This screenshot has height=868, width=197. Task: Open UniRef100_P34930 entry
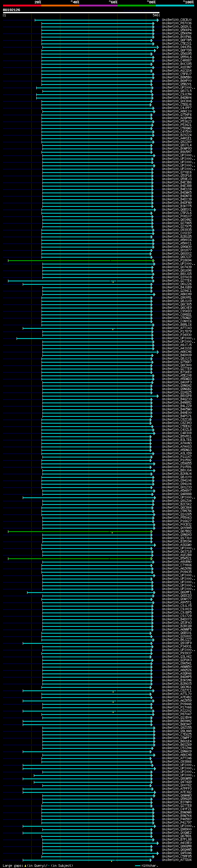pyautogui.click(x=176, y=335)
